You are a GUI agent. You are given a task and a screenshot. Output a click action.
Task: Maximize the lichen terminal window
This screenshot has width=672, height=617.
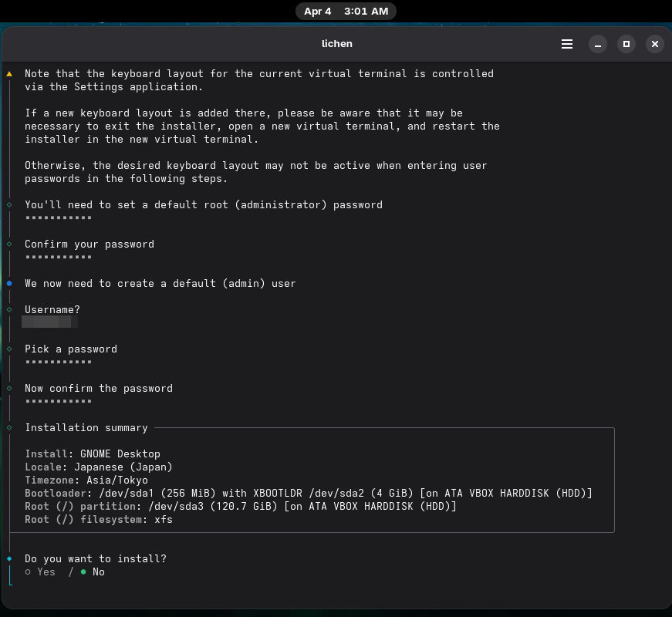tap(626, 44)
